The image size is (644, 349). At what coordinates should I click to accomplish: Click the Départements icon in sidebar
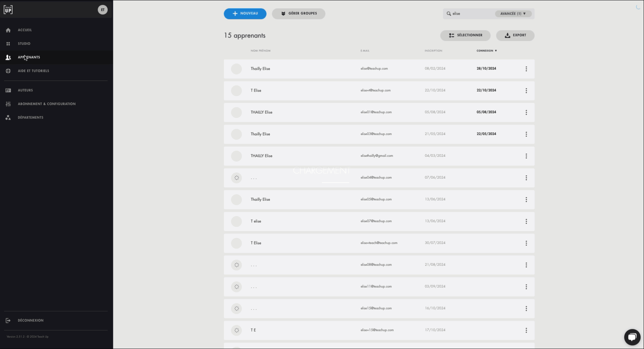click(8, 118)
